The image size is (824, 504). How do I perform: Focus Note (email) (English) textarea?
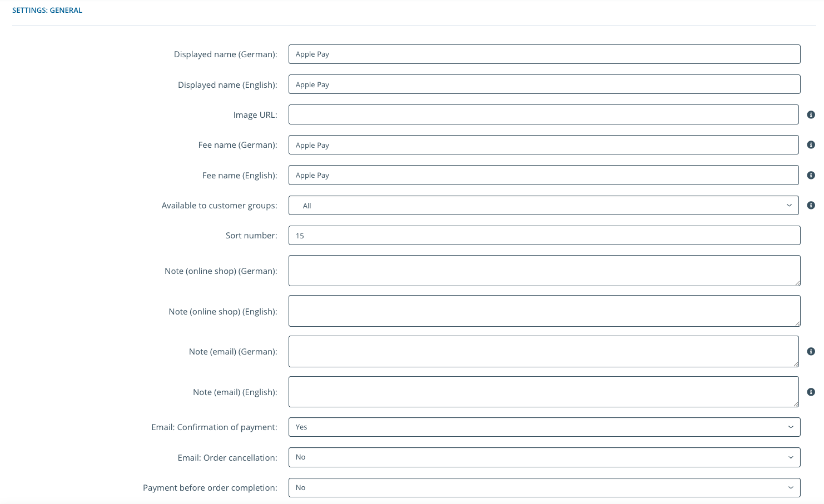[543, 392]
